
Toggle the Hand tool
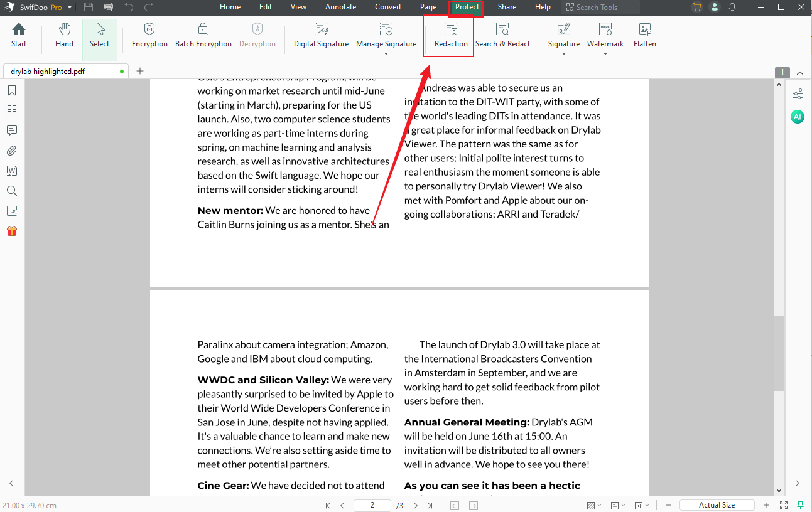tap(63, 36)
